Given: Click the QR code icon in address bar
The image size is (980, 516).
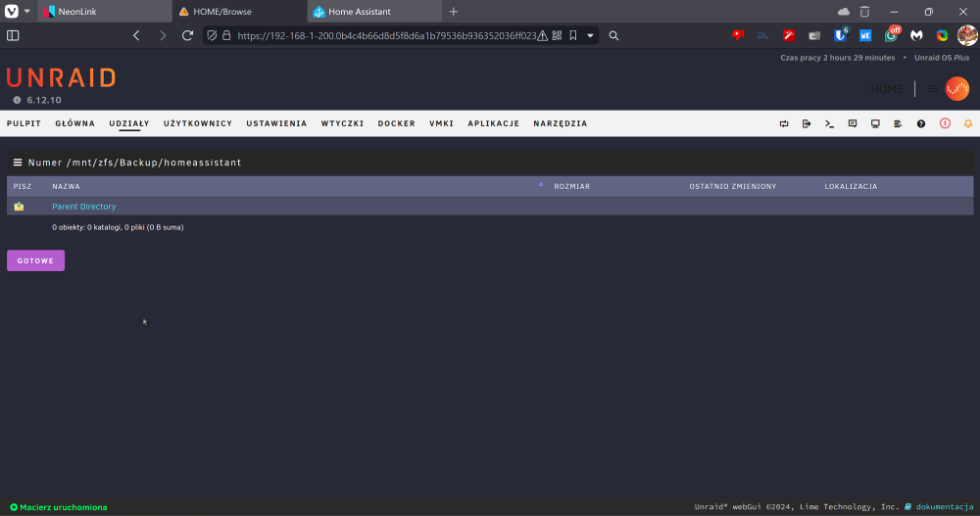Looking at the screenshot, I should point(557,35).
